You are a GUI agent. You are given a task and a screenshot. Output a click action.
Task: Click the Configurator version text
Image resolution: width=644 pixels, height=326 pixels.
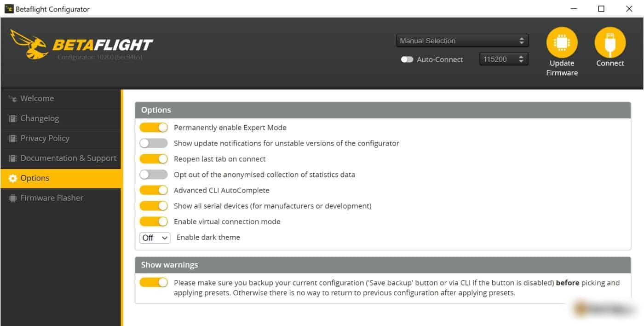(x=100, y=58)
